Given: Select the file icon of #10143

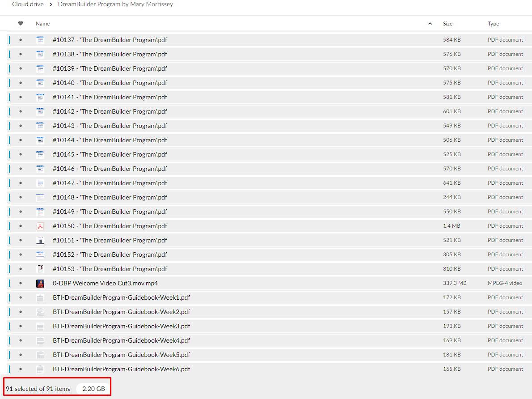Looking at the screenshot, I should coord(40,126).
